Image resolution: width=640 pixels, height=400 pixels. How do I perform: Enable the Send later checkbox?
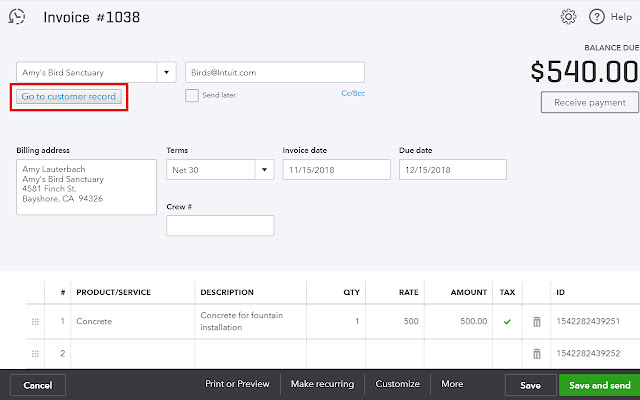point(192,96)
